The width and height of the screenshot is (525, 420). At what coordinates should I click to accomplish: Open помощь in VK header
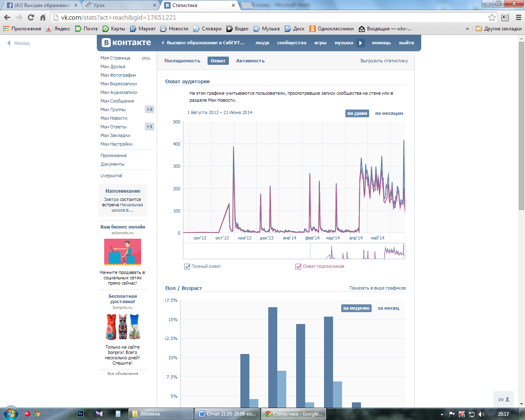[x=381, y=43]
